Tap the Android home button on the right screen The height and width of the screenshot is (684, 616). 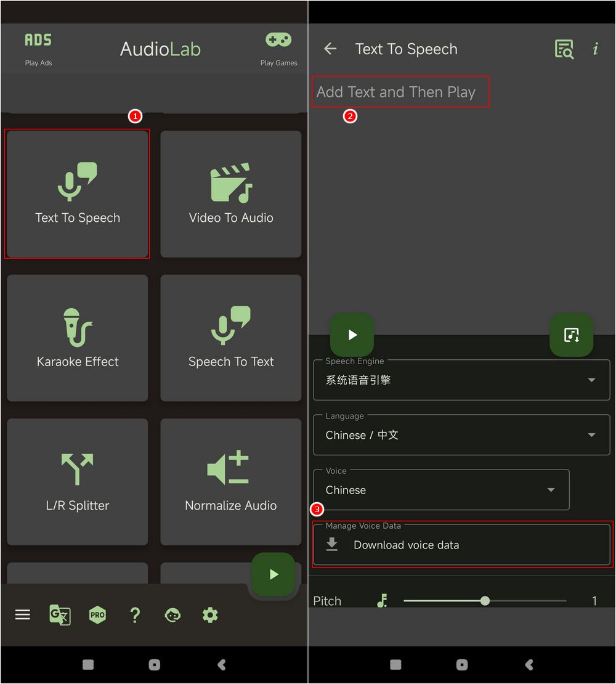point(461,664)
